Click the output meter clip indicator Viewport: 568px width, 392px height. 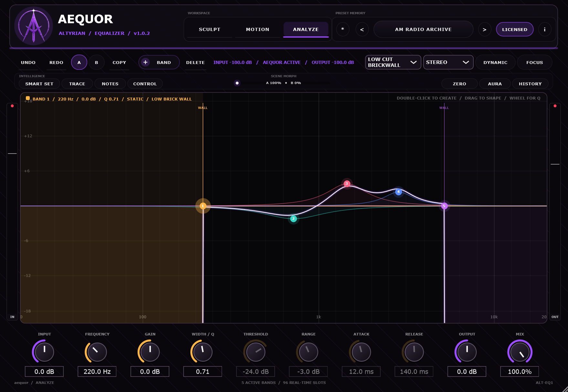pyautogui.click(x=555, y=106)
